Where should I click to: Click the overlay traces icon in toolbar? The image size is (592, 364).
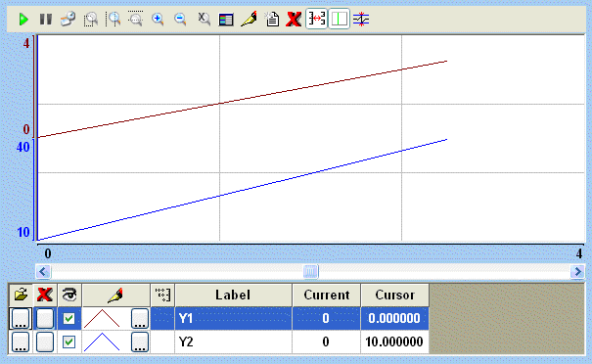pyautogui.click(x=361, y=19)
